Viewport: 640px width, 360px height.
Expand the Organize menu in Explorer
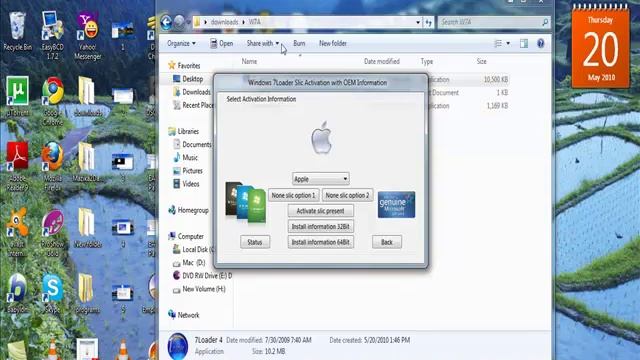click(x=181, y=43)
